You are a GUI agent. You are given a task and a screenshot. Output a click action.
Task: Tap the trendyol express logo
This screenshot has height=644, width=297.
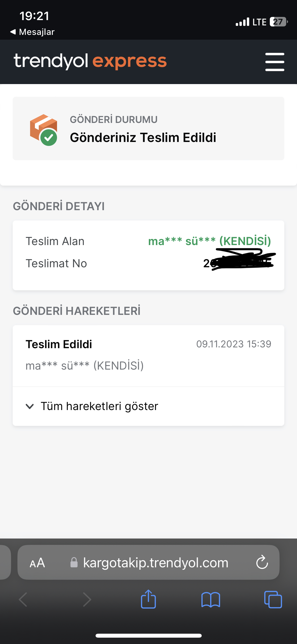(90, 61)
